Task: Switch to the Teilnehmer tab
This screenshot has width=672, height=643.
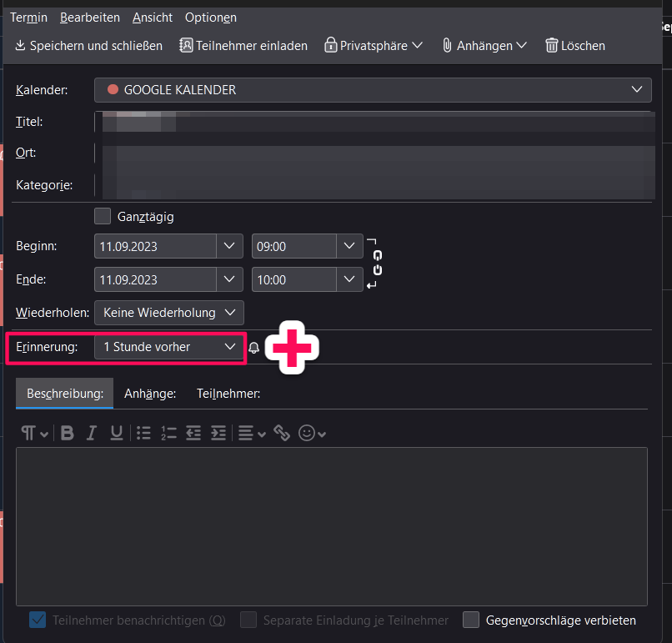Action: click(228, 394)
